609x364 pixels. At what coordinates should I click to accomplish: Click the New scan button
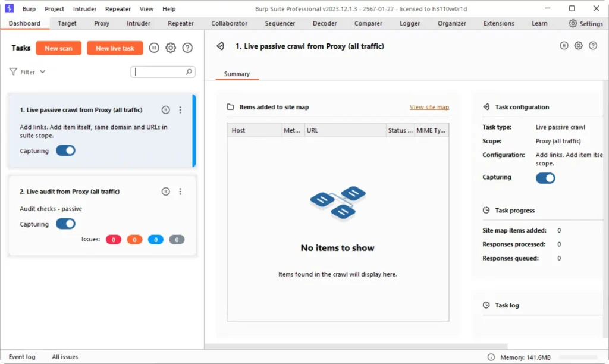click(x=58, y=48)
